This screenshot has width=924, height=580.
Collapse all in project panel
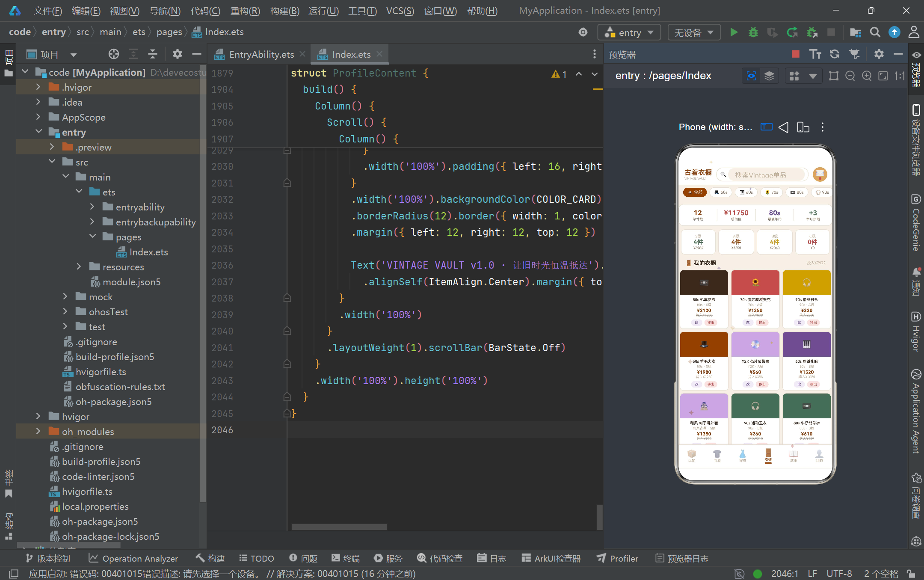tap(152, 54)
